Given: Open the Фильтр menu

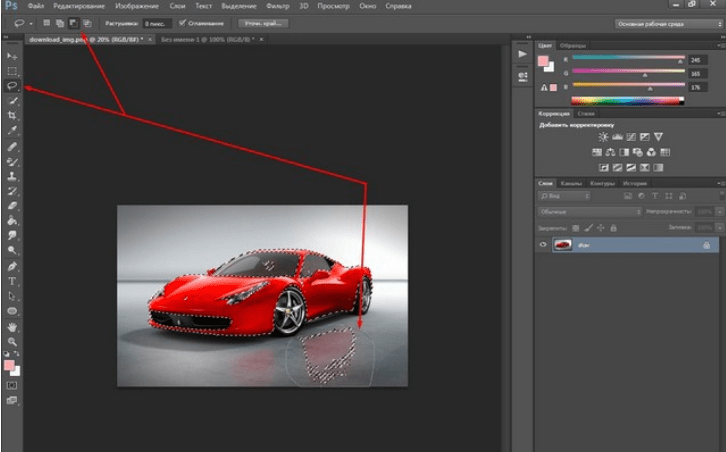Looking at the screenshot, I should (278, 6).
